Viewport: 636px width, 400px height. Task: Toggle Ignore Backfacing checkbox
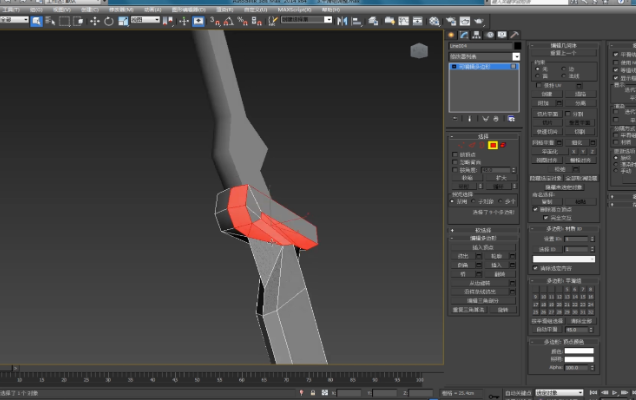tap(453, 162)
